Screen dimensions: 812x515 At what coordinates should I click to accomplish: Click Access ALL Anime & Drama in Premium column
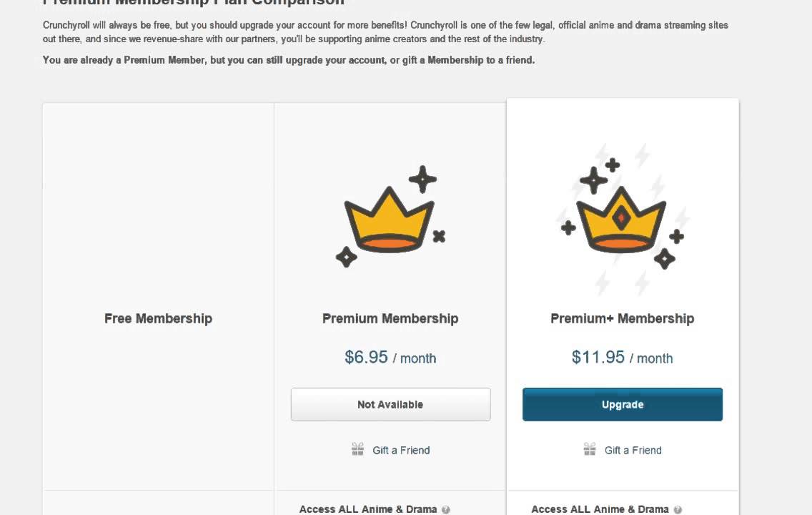(368, 509)
